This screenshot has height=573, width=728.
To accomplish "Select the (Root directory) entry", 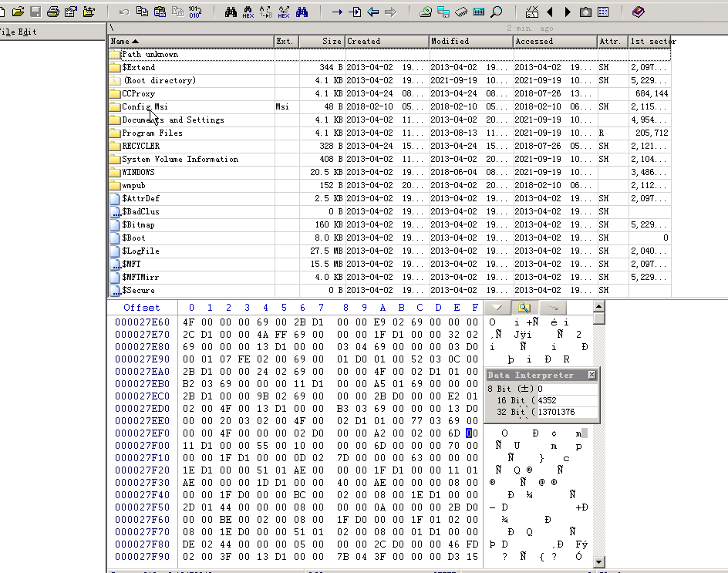I will (x=389, y=80).
